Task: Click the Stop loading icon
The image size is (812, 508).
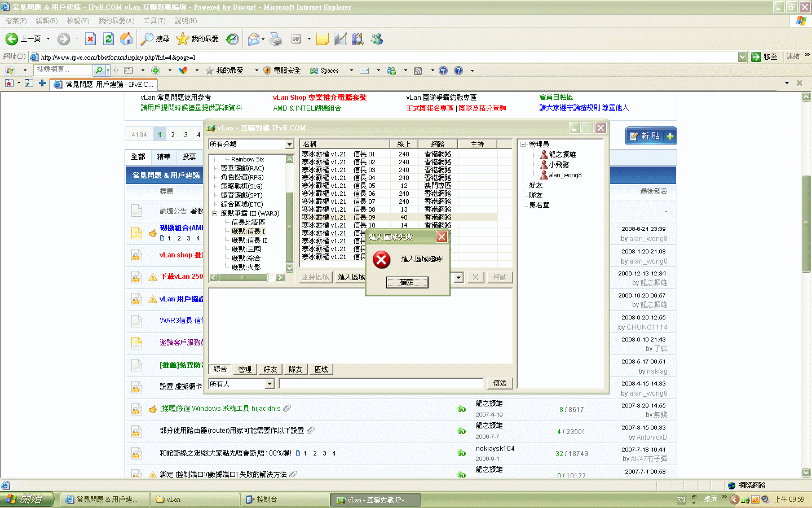Action: [x=90, y=38]
